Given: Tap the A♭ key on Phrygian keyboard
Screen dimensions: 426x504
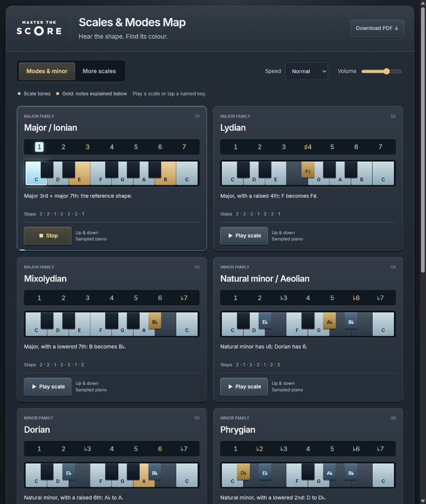Looking at the screenshot, I should point(329,471).
